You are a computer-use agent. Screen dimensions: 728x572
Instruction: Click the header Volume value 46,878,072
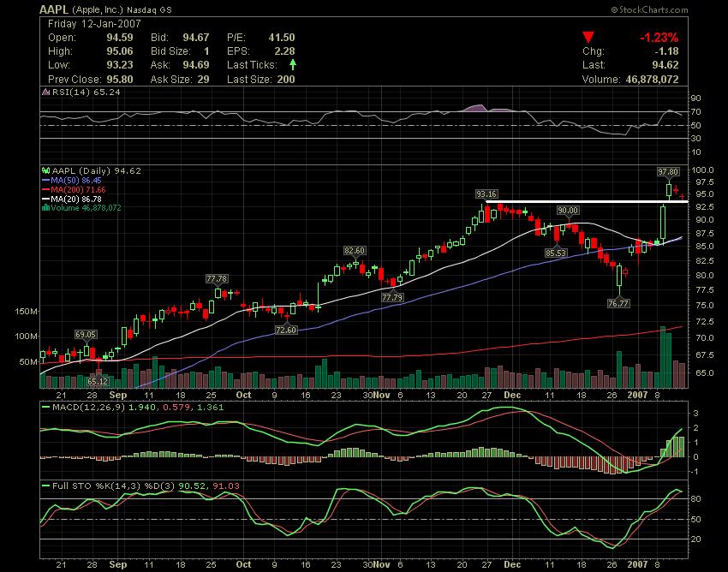click(652, 80)
